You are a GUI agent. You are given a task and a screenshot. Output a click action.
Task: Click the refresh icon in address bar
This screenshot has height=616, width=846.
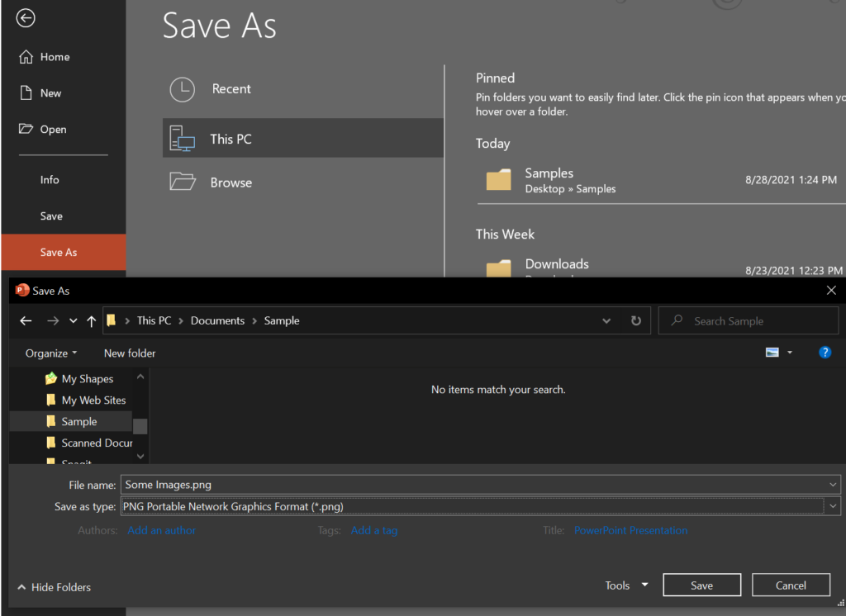point(636,321)
